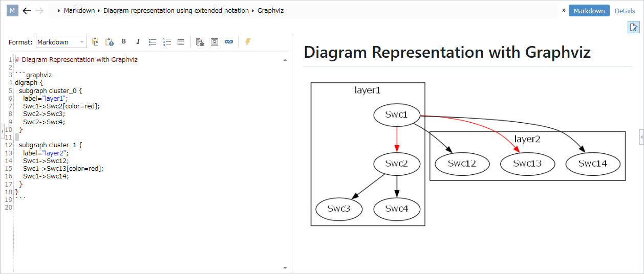Click 'Swc1->Swc14;' code line
The height and width of the screenshot is (274, 644).
coord(46,176)
